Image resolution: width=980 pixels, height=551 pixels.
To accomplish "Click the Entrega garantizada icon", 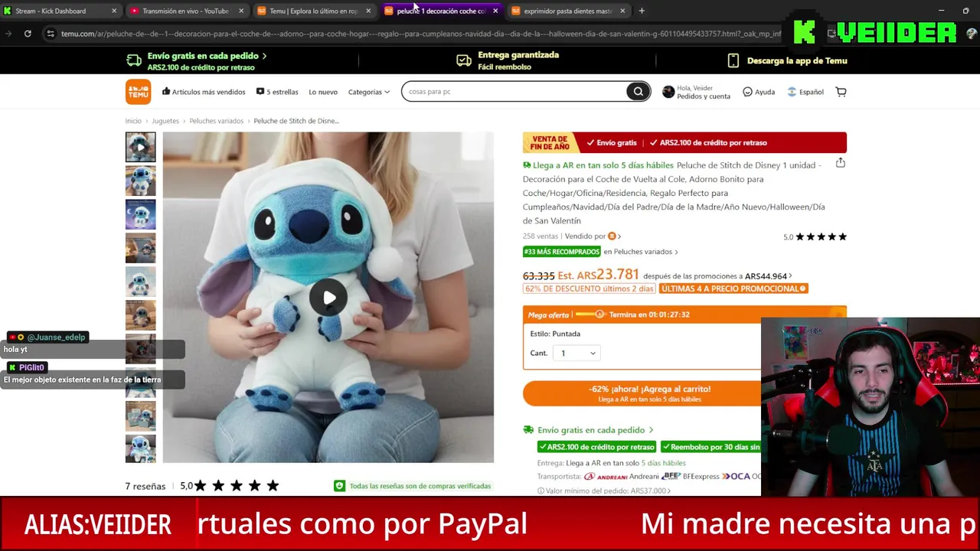I will [464, 60].
